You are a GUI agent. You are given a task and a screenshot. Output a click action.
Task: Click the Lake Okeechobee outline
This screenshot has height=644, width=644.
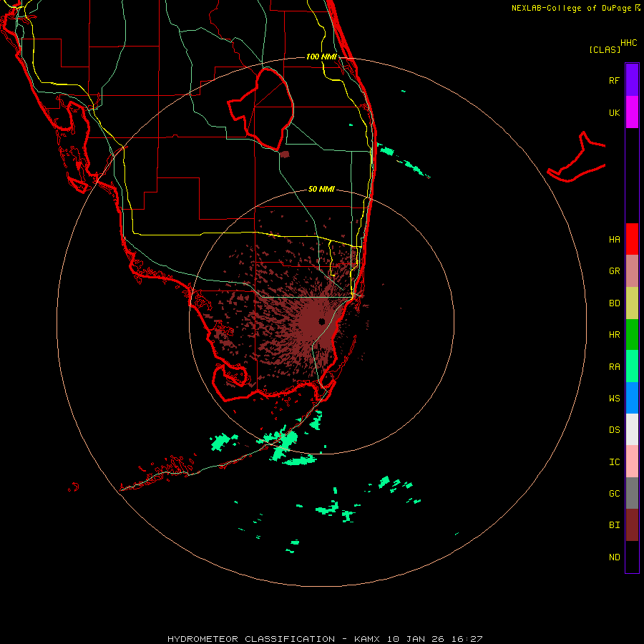[x=260, y=109]
